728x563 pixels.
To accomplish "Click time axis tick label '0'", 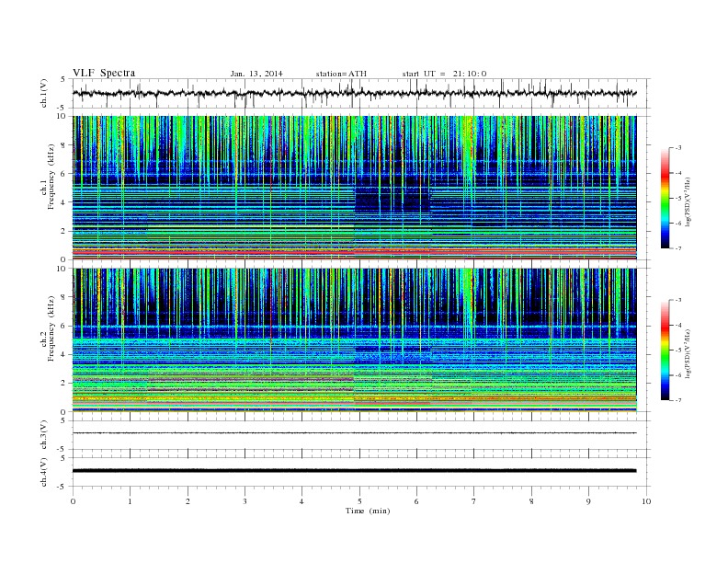I will 73,501.
